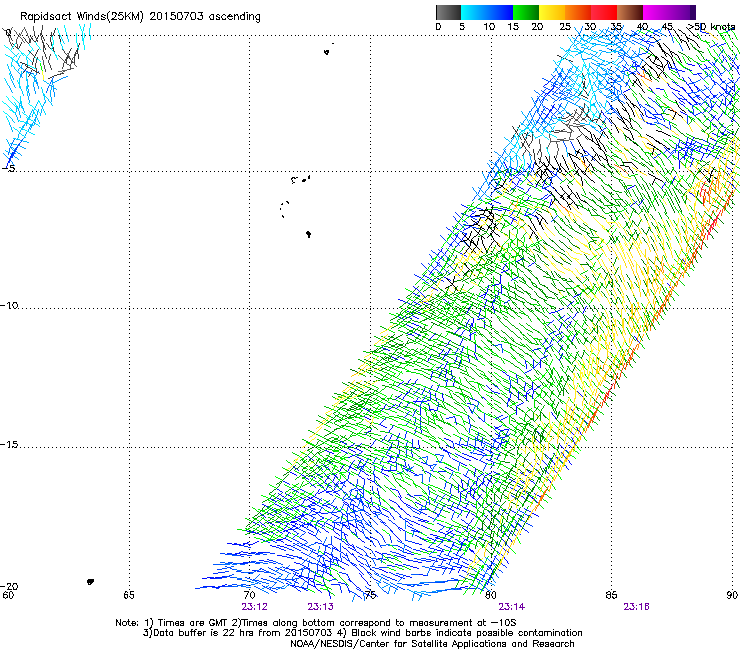This screenshot has width=740, height=650.
Task: Click the green 15-20 knots legend swatch
Action: coord(526,12)
